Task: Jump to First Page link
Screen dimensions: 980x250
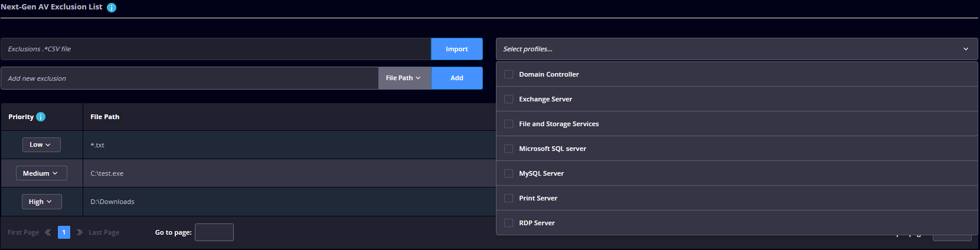Action: [23, 232]
